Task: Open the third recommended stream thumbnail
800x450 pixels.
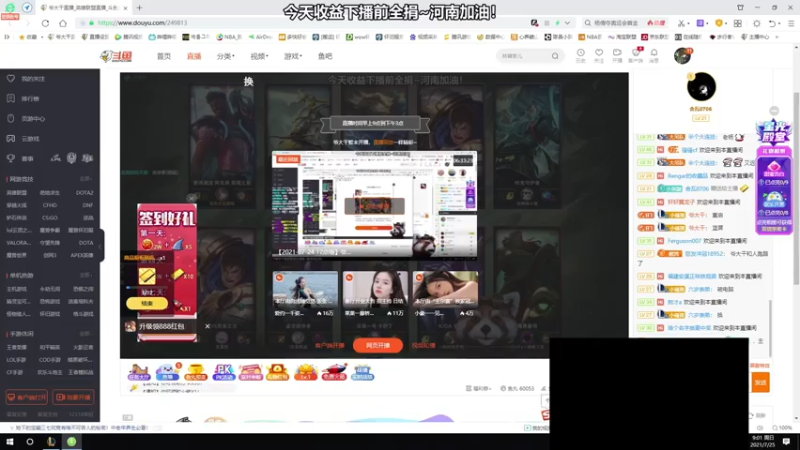Action: (x=445, y=289)
